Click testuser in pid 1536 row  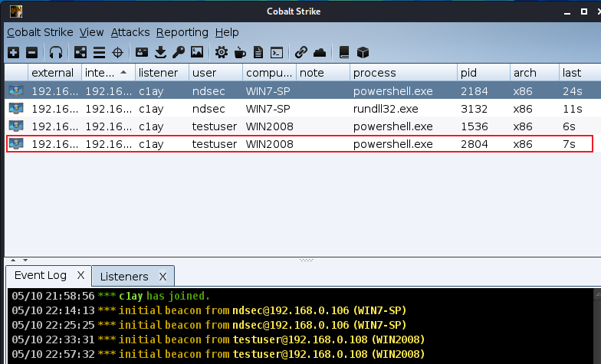(215, 126)
